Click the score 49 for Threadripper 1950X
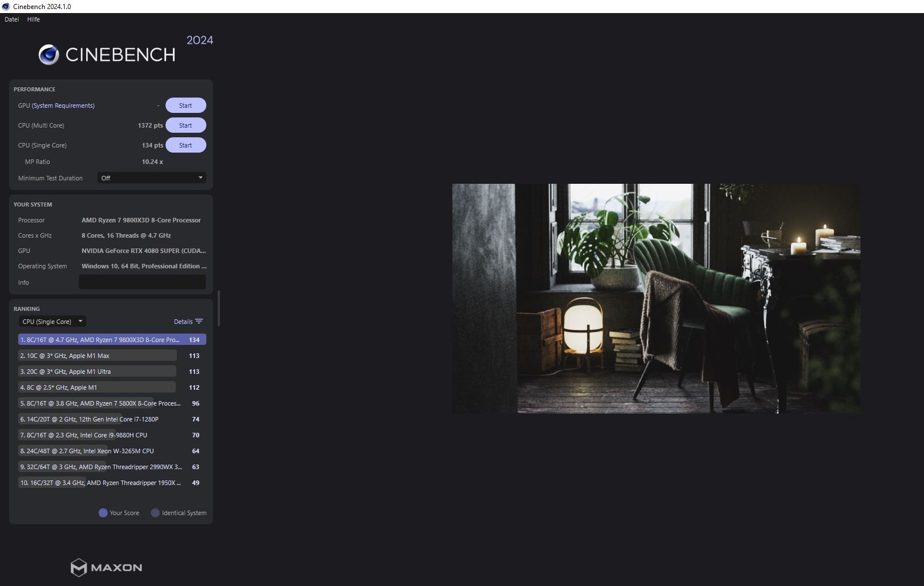This screenshot has height=586, width=924. (196, 483)
